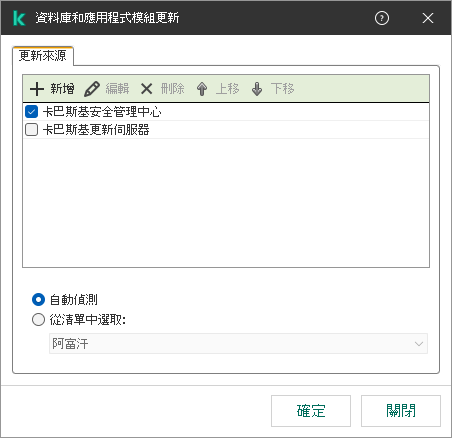452x438 pixels.
Task: Switch to the 更新來源 tab
Action: (x=43, y=56)
